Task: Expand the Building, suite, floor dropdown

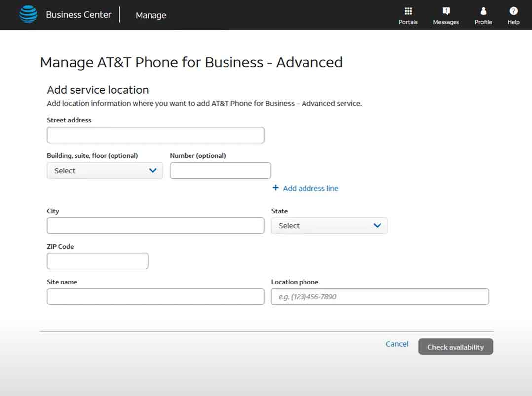Action: coord(105,170)
